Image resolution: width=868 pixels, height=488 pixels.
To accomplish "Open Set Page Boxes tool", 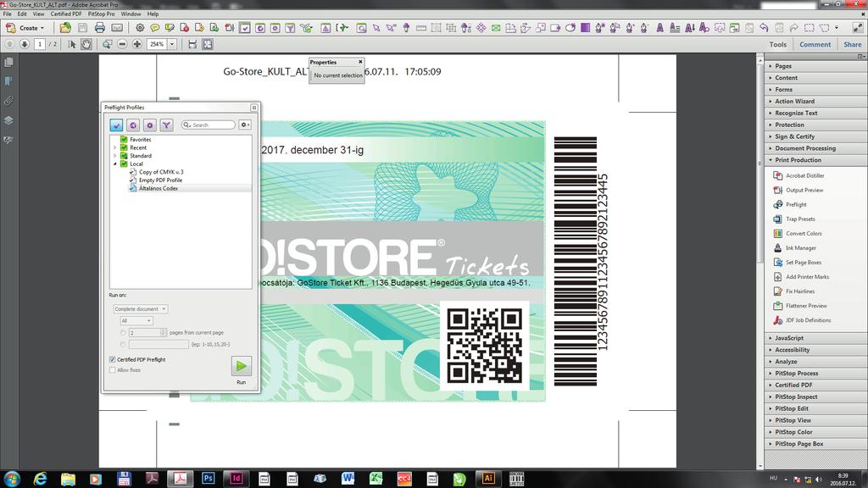I will [x=804, y=263].
